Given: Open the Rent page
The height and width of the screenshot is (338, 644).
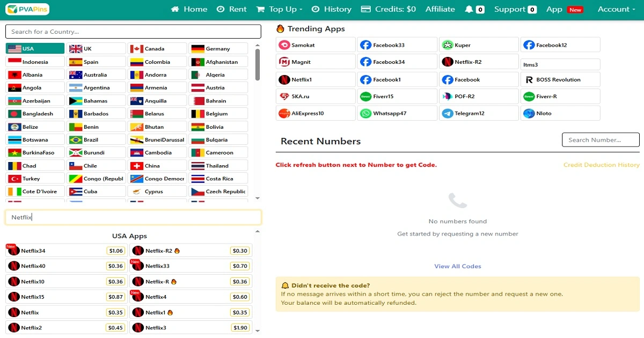Looking at the screenshot, I should (231, 9).
